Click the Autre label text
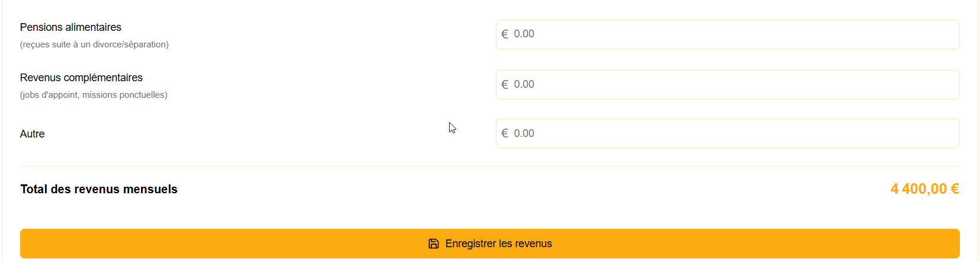Image resolution: width=980 pixels, height=262 pixels. pyautogui.click(x=33, y=134)
